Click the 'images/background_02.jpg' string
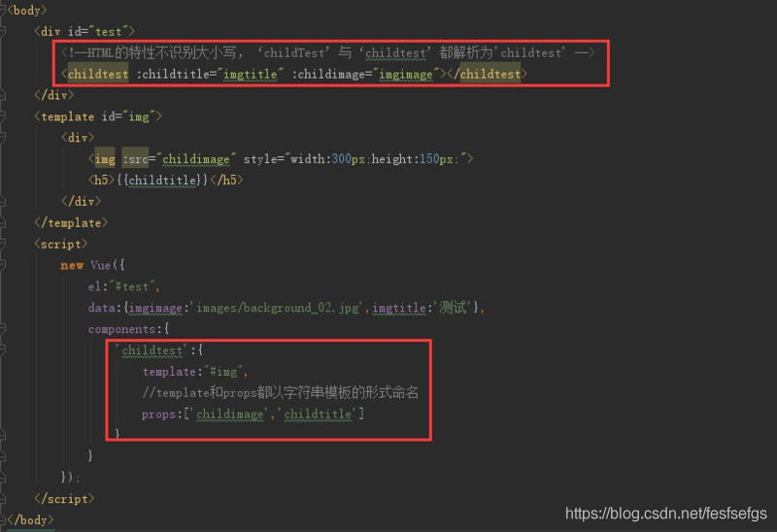This screenshot has width=777, height=532. click(278, 308)
